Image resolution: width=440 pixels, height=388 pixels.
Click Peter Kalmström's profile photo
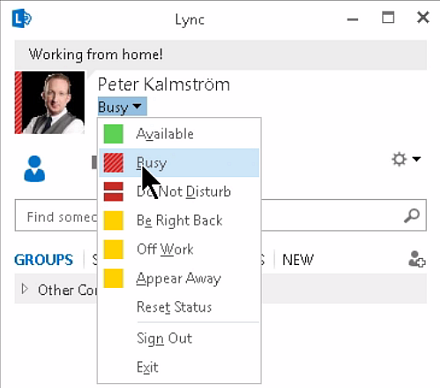49,102
